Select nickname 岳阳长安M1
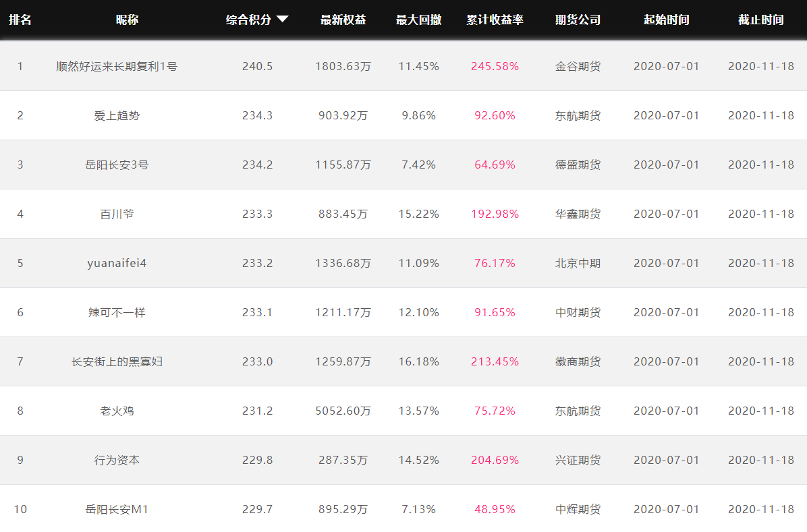This screenshot has height=532, width=807. [117, 509]
